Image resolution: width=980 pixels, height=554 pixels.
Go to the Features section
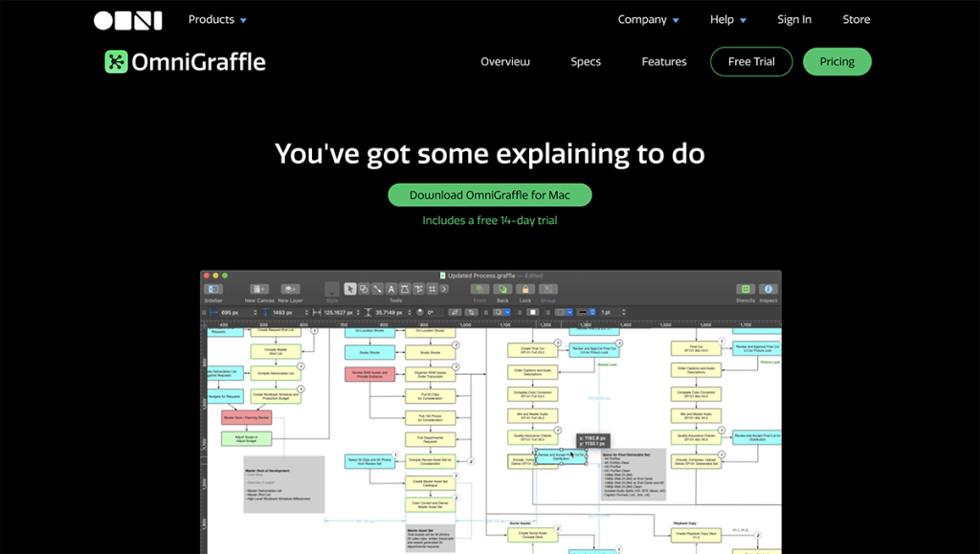[x=663, y=61]
